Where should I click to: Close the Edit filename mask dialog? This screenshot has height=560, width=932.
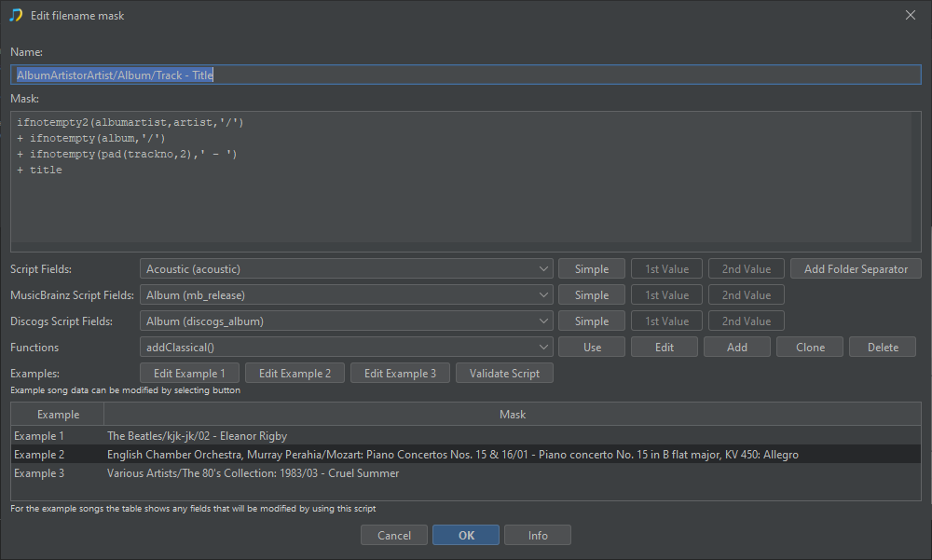click(x=911, y=15)
